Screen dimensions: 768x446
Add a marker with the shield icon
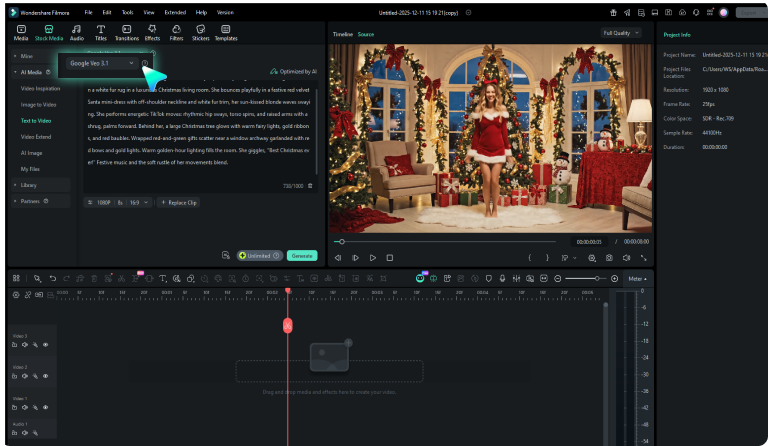[x=488, y=279]
